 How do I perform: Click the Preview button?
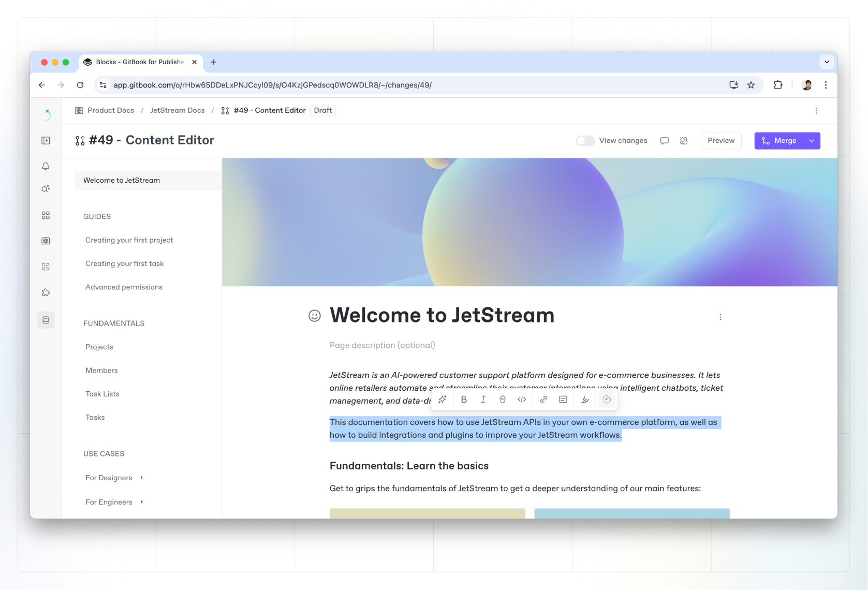(x=720, y=141)
